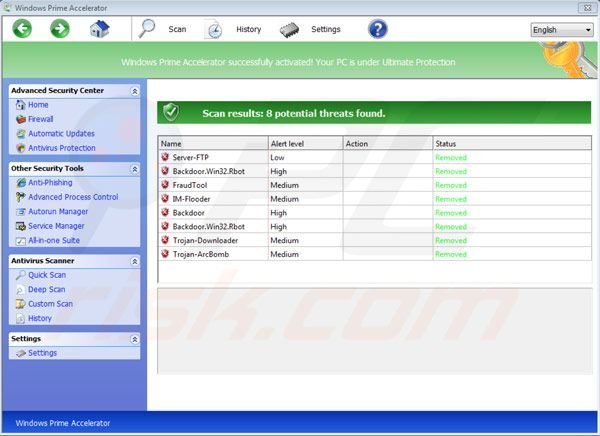The width and height of the screenshot is (600, 436).
Task: Open the All-in-one Suite link
Action: (54, 240)
